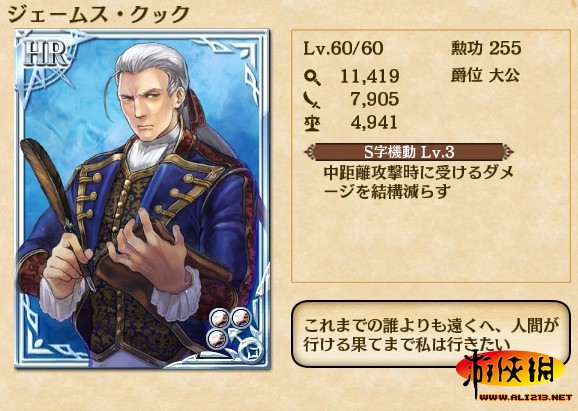
Task: Click the bottom-left skill orb on card
Action: (217, 338)
